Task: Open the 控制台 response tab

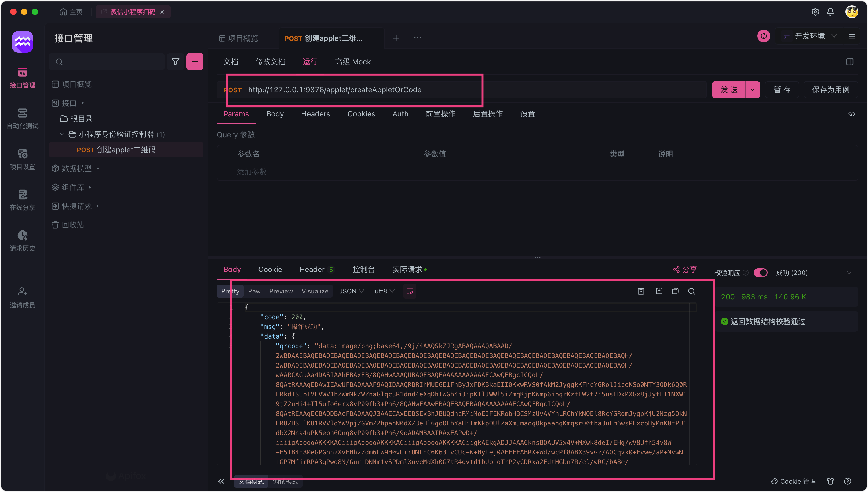Action: coord(364,269)
